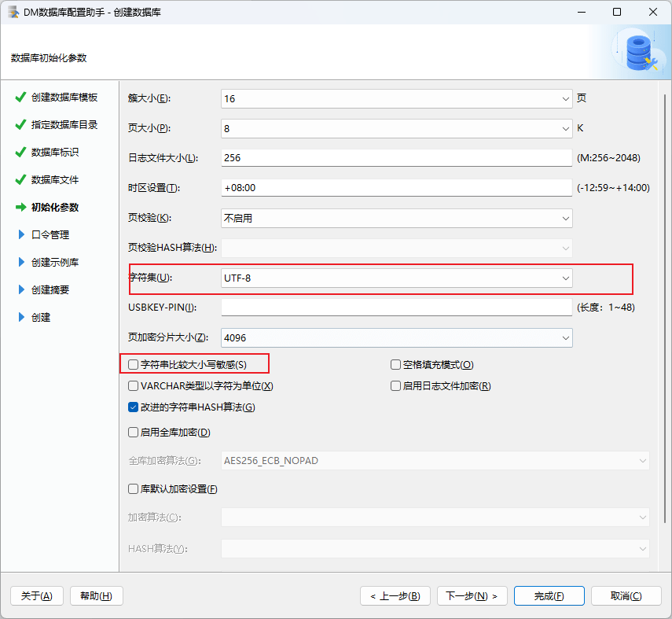The height and width of the screenshot is (619, 672).
Task: Minimize the configuration assistant window
Action: point(582,12)
